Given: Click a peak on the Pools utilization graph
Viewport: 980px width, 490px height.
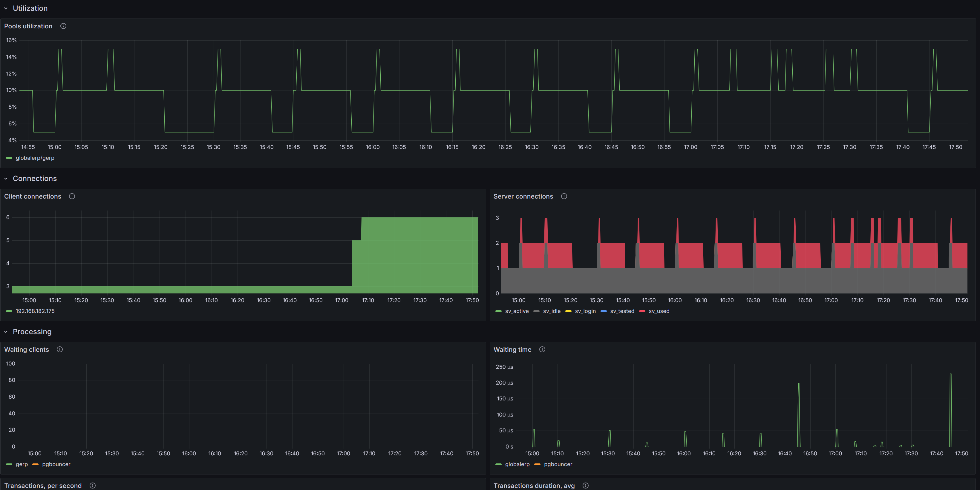Looking at the screenshot, I should tap(60, 50).
